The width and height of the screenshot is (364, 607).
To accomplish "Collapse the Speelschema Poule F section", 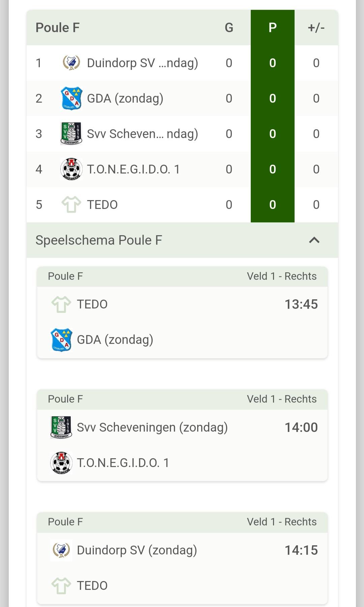I will [314, 240].
